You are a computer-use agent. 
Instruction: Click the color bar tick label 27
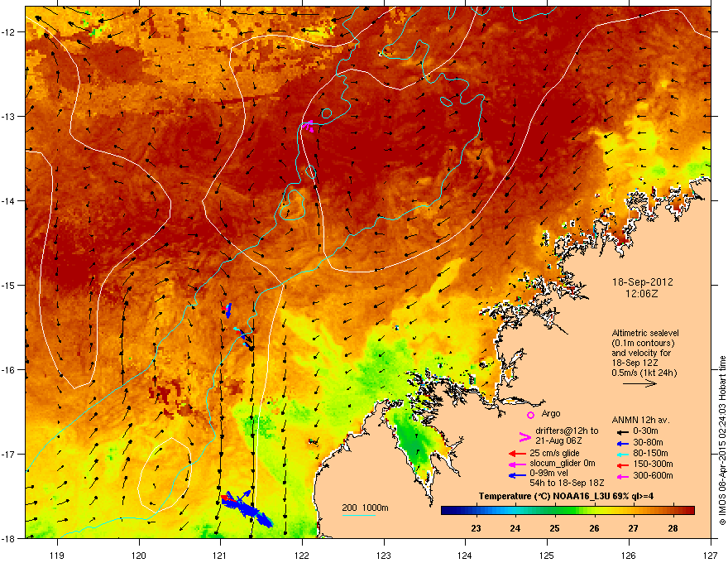coord(634,528)
